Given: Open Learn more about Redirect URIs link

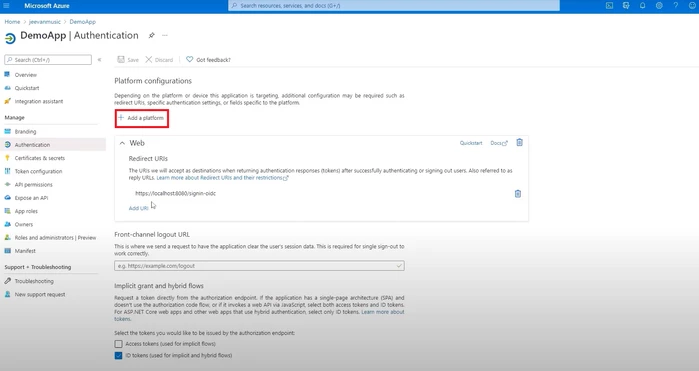Looking at the screenshot, I should pyautogui.click(x=222, y=177).
